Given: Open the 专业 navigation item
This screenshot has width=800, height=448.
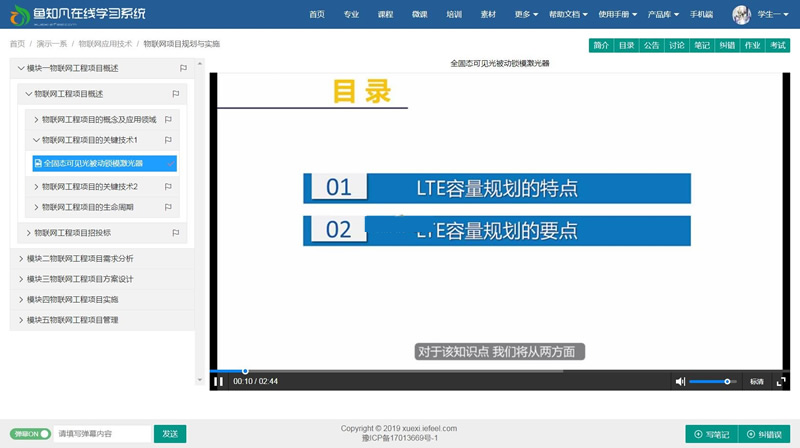Looking at the screenshot, I should tap(351, 14).
